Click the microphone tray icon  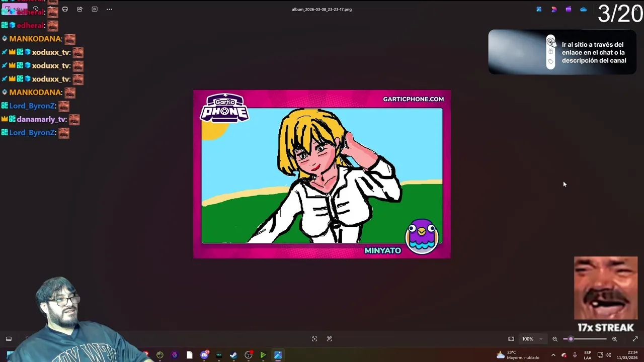tap(575, 355)
